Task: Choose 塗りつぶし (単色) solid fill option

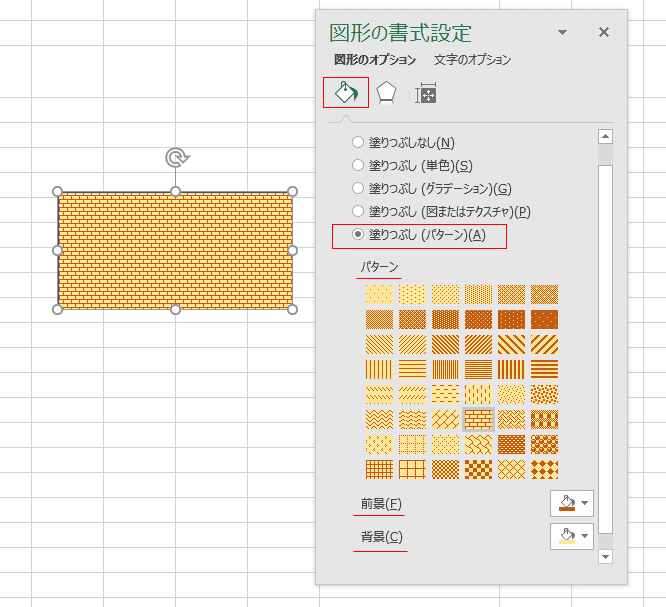Action: point(358,165)
